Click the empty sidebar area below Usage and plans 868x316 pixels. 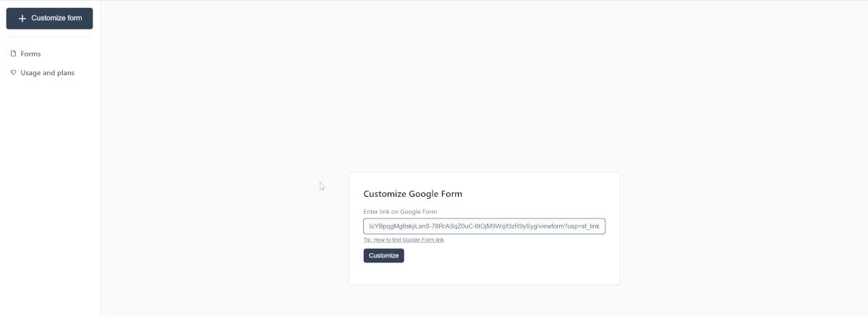[49, 195]
